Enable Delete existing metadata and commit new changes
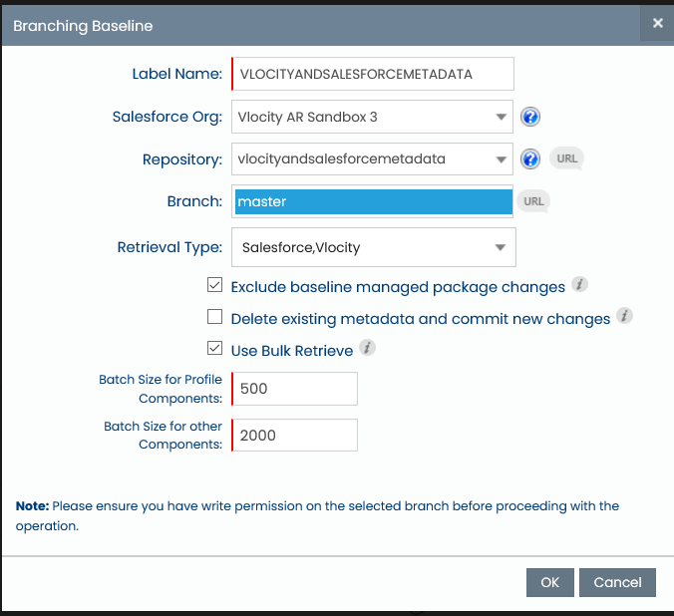This screenshot has height=616, width=674. [x=214, y=318]
